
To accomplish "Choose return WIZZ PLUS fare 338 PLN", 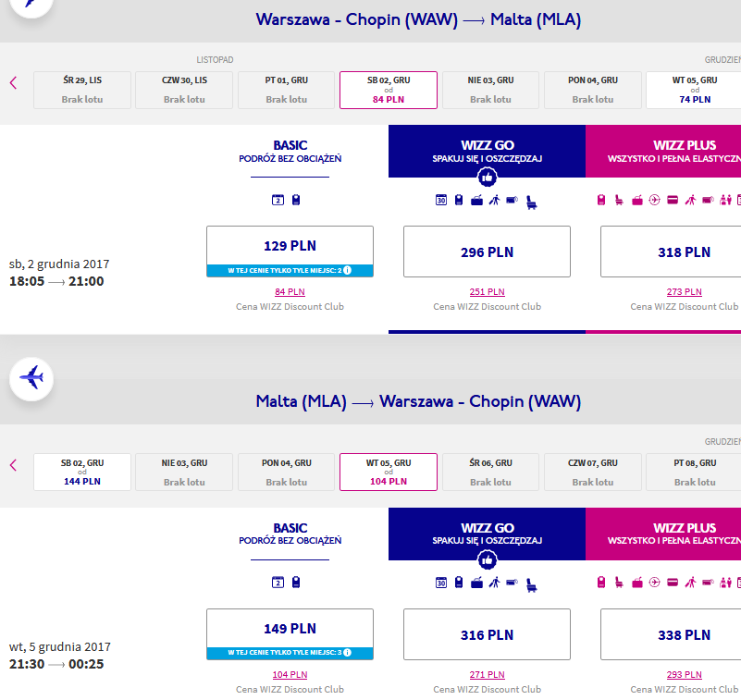I will (x=671, y=633).
